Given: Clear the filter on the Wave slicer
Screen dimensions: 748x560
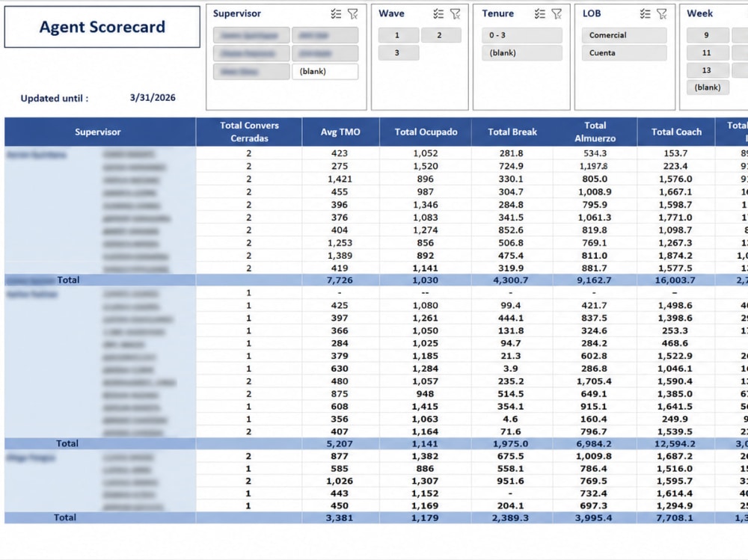Looking at the screenshot, I should coord(455,14).
